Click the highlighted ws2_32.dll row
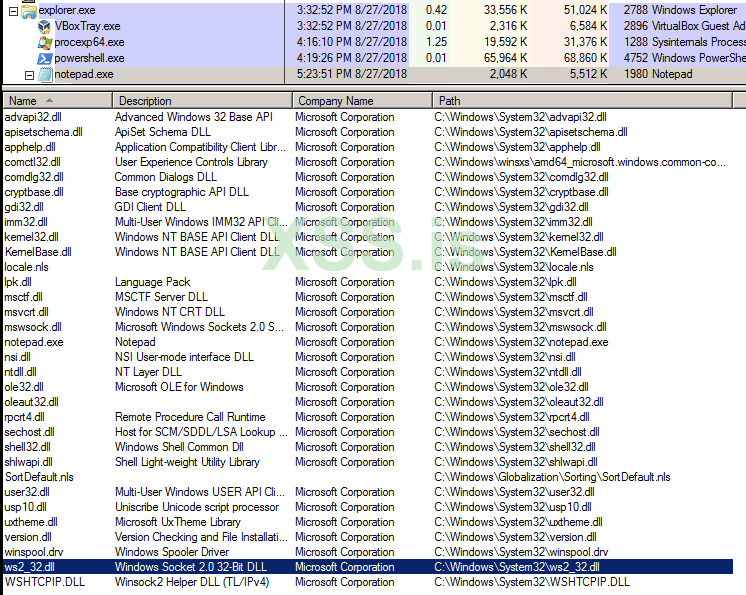Viewport: 746px width, 595px height. (x=368, y=567)
